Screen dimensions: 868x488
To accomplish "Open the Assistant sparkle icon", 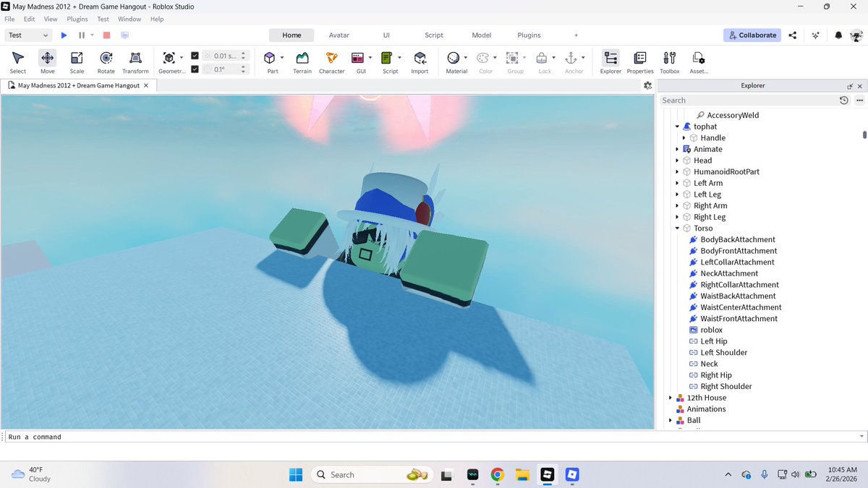I will [816, 35].
